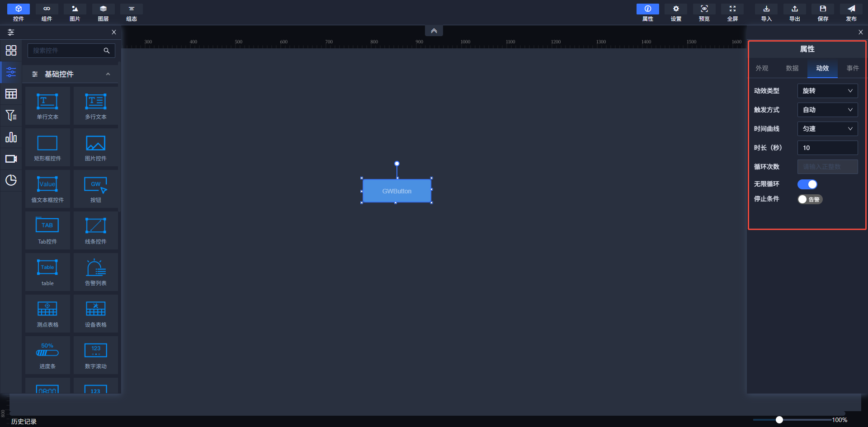Click the zoom slider handle

coord(779,420)
